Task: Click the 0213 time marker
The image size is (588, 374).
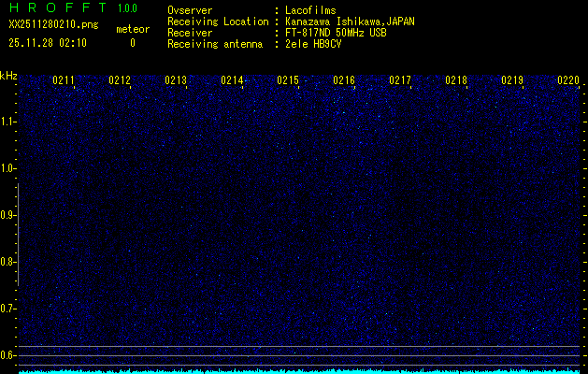Action: tap(176, 81)
